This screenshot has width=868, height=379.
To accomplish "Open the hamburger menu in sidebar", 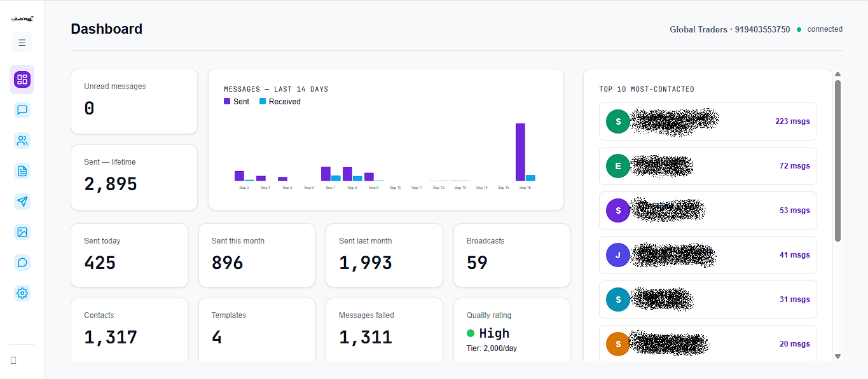I will point(22,43).
